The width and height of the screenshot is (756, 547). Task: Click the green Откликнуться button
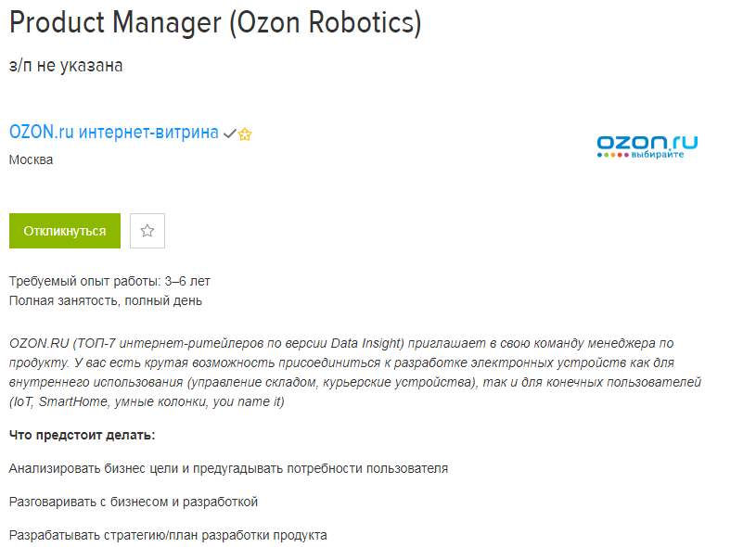coord(65,231)
